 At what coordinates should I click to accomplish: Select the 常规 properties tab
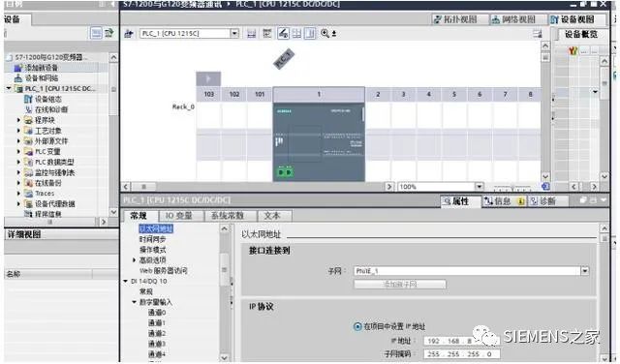(139, 215)
